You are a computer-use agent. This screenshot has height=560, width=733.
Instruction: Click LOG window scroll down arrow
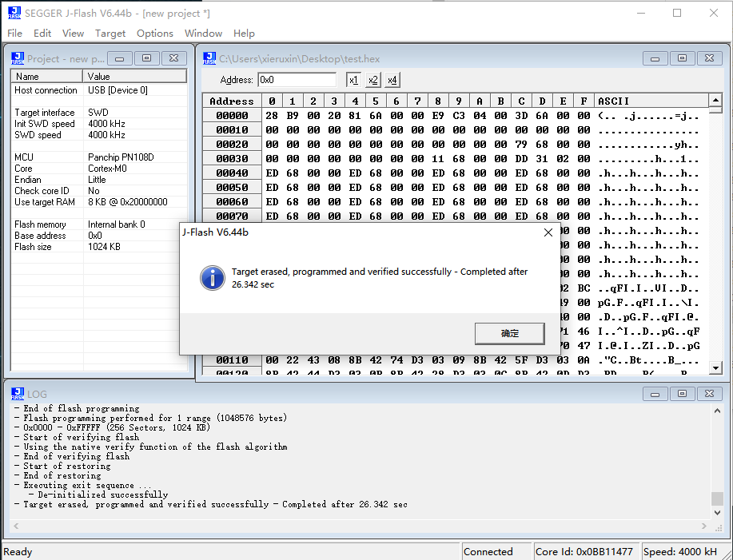point(717,512)
